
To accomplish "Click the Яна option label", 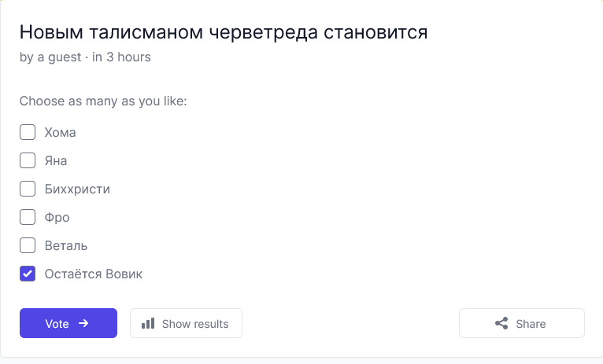I will click(56, 161).
